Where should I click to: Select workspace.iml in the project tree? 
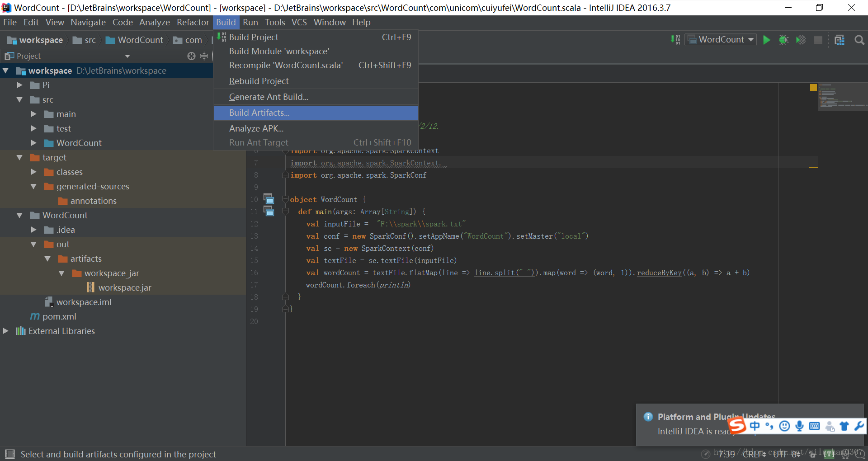tap(84, 302)
